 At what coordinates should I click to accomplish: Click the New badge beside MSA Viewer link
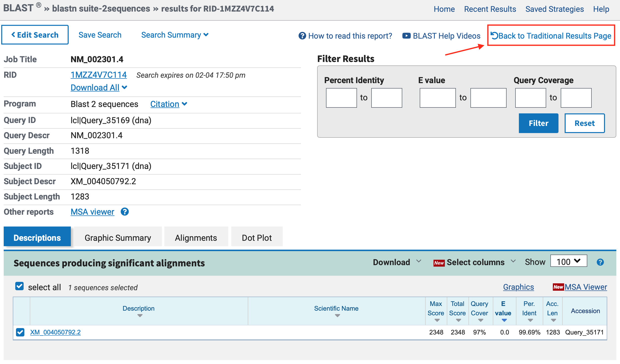pyautogui.click(x=558, y=287)
